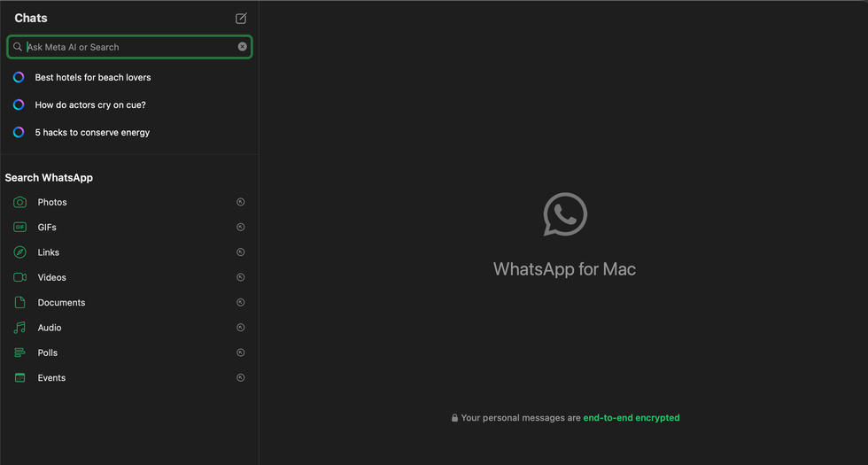Focus the Ask Meta AI or Search field
The image size is (868, 465).
pyautogui.click(x=129, y=47)
